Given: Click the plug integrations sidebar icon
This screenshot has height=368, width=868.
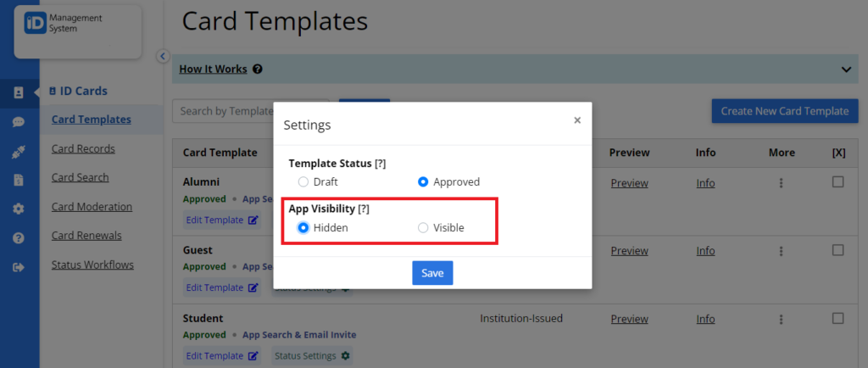Looking at the screenshot, I should tap(19, 151).
